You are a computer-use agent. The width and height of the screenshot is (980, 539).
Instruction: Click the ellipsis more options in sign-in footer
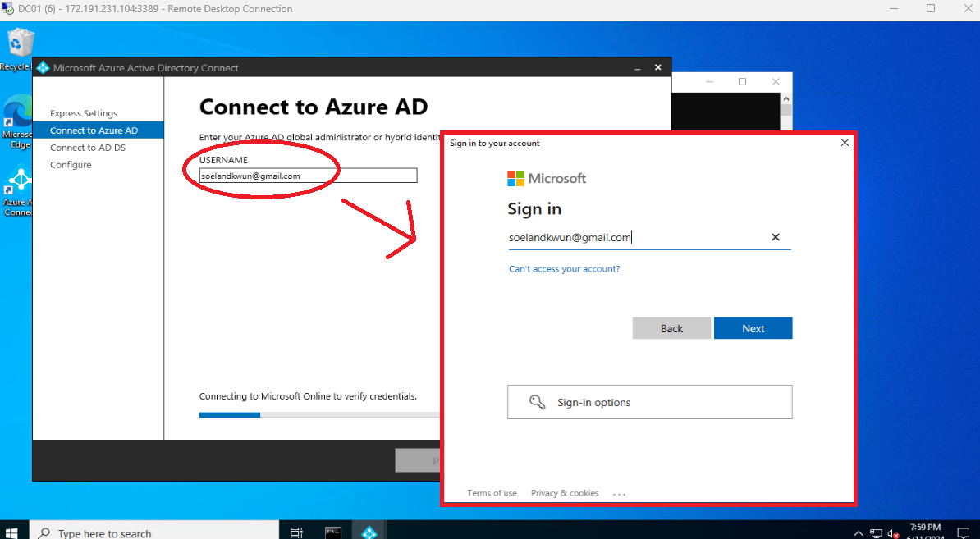pos(619,493)
